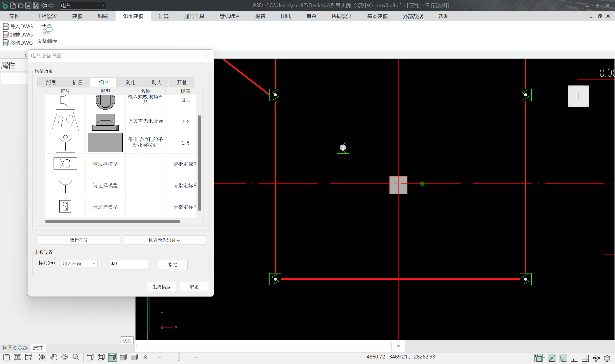Open the gear settings in status bar

pyautogui.click(x=607, y=358)
